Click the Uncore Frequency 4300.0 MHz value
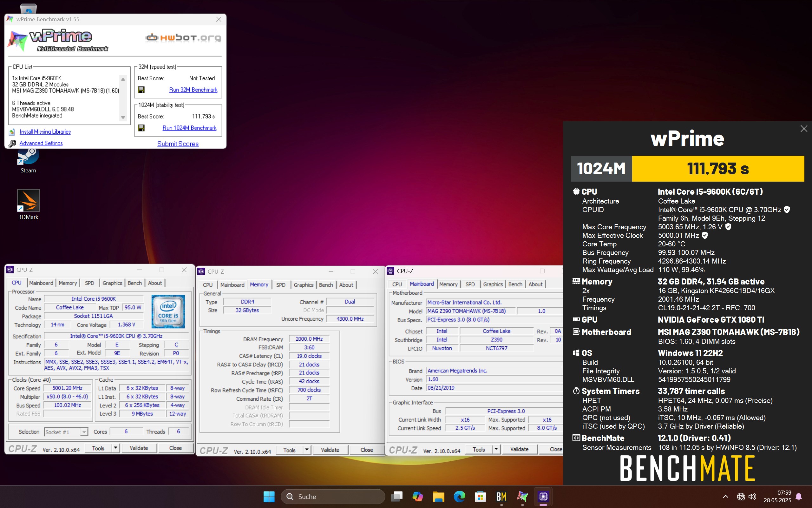Image resolution: width=812 pixels, height=508 pixels. (x=350, y=319)
